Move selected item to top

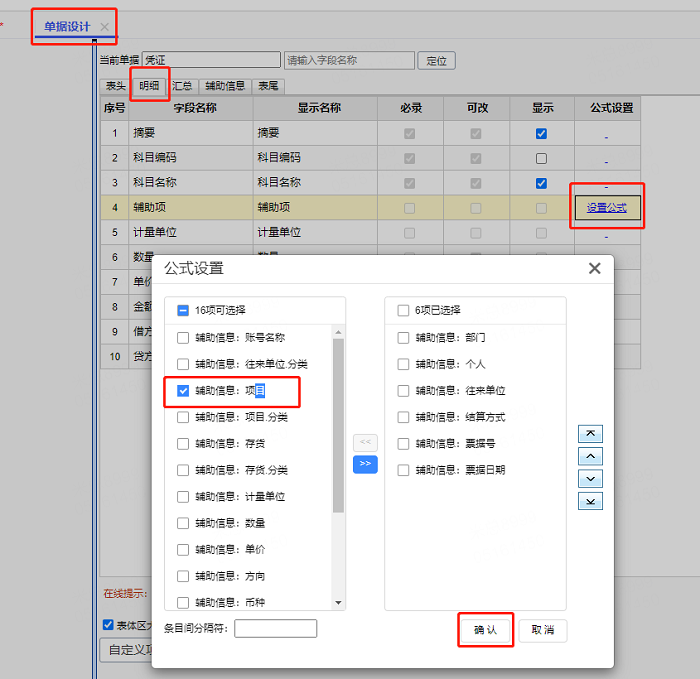590,433
